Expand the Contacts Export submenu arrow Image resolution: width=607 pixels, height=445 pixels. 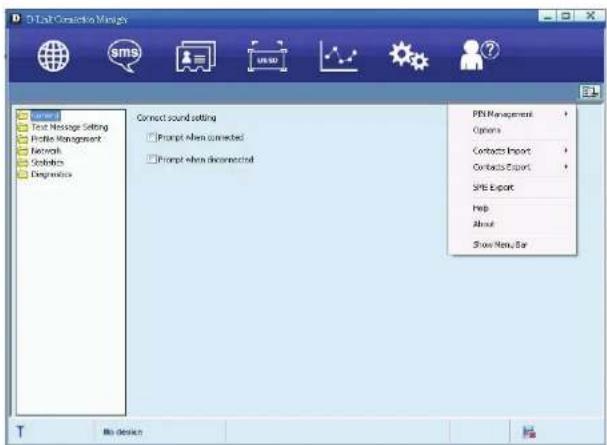[566, 166]
